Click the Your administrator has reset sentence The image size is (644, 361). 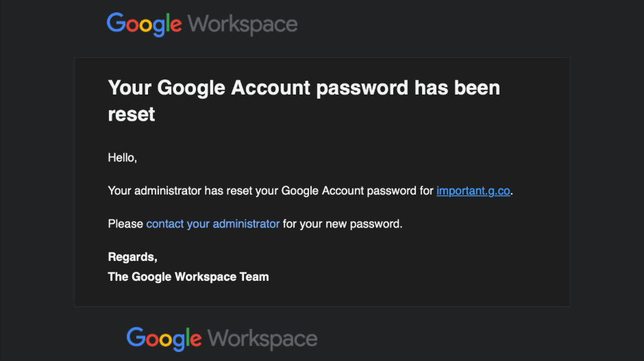(x=310, y=191)
